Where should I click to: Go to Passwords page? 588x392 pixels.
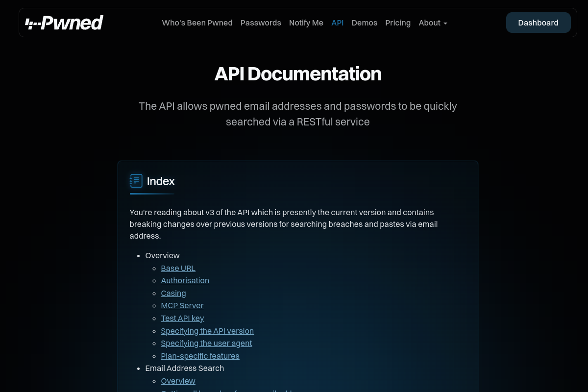pyautogui.click(x=261, y=23)
